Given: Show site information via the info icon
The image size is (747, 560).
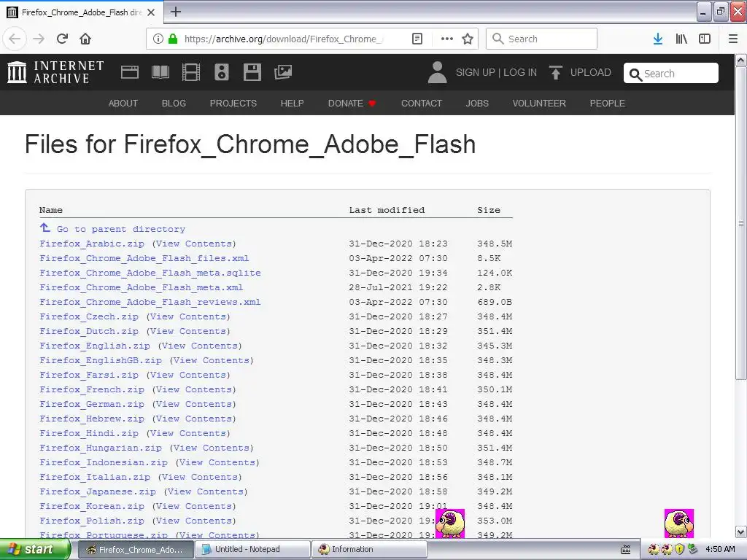Looking at the screenshot, I should click(x=158, y=39).
